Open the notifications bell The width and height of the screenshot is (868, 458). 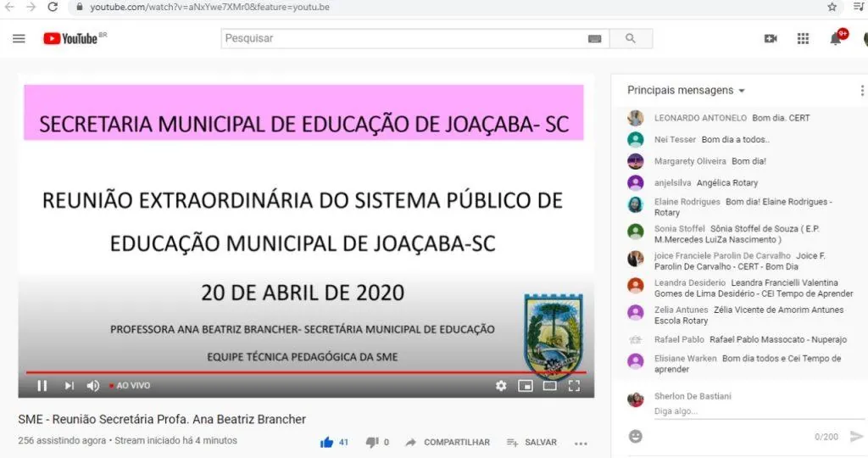(835, 39)
